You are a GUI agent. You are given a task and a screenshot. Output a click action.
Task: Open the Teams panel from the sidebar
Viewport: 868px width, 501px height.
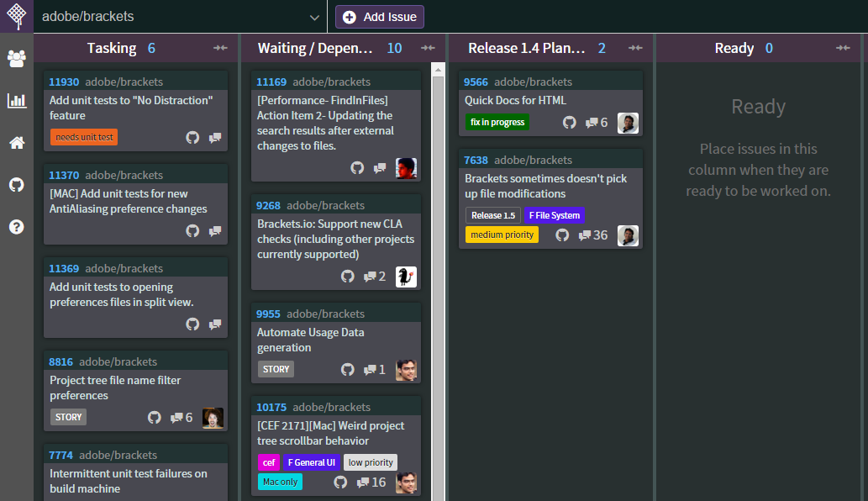click(x=15, y=58)
